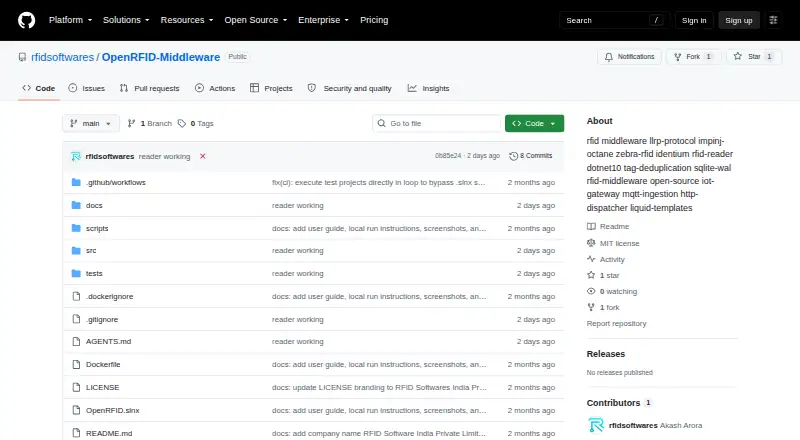This screenshot has width=800, height=440.
Task: Open the Security and quality tab
Action: pos(349,88)
